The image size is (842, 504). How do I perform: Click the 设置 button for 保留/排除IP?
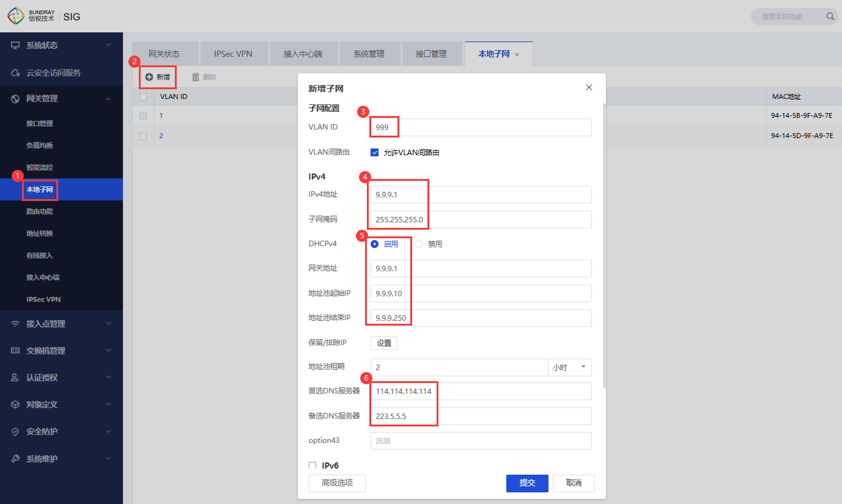[x=384, y=343]
